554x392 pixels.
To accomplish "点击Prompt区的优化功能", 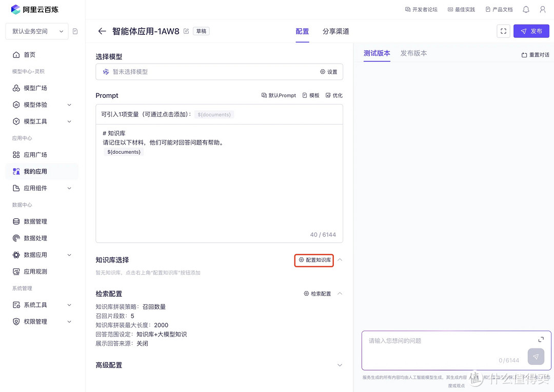I will [334, 95].
